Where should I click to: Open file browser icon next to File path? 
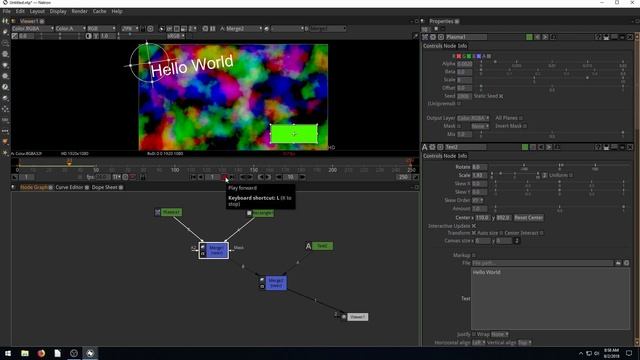point(618,263)
